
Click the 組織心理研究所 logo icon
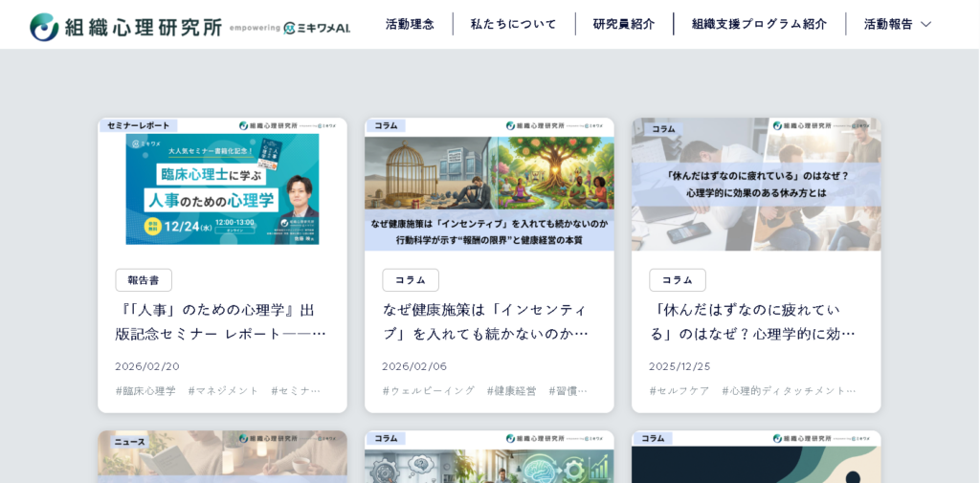[x=44, y=27]
